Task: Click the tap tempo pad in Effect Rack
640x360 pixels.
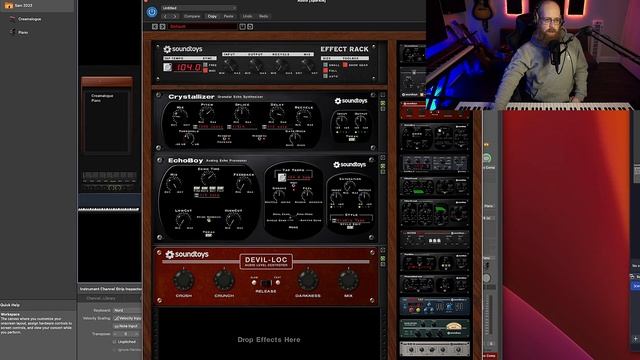Action: [x=168, y=67]
